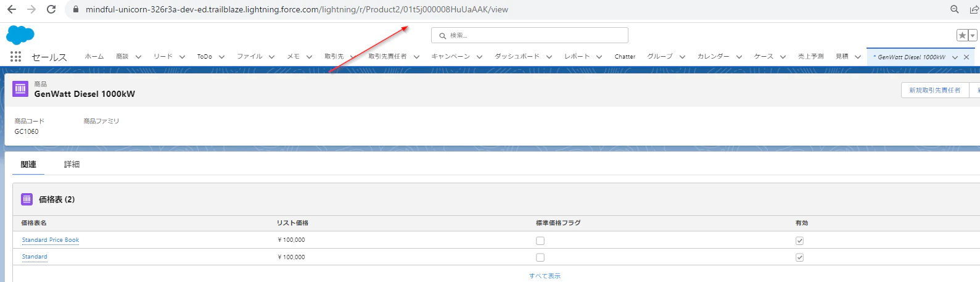Click the purple product icon beside GenWatt title

[20, 89]
